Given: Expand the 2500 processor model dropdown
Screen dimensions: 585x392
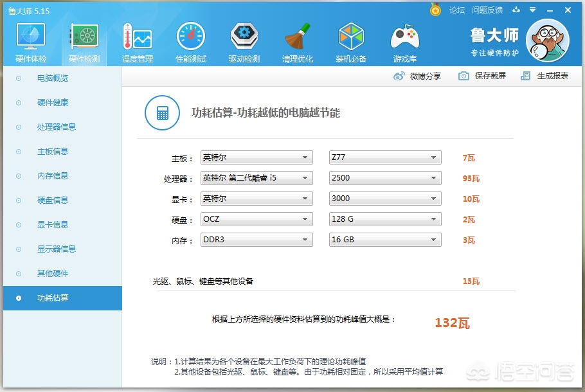Looking at the screenshot, I should point(384,177).
